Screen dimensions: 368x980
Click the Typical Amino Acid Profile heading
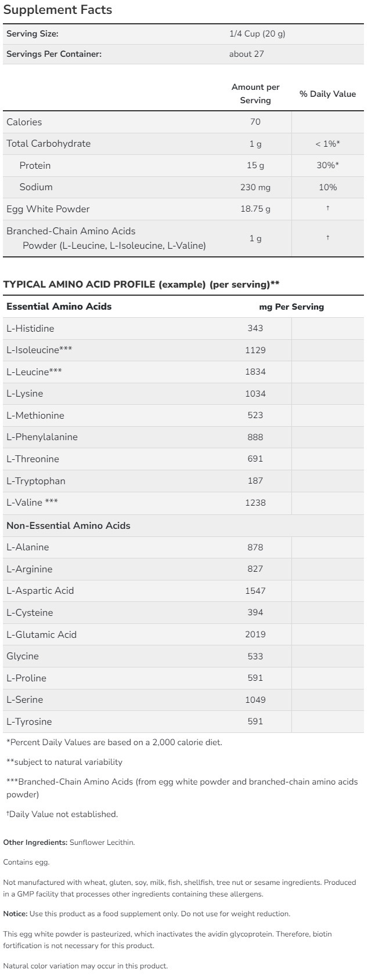coord(141,284)
